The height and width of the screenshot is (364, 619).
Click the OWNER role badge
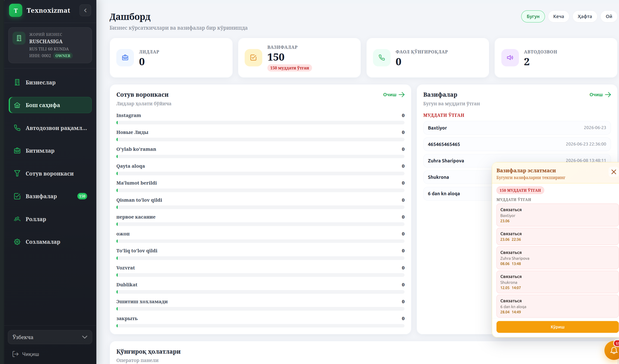[63, 56]
